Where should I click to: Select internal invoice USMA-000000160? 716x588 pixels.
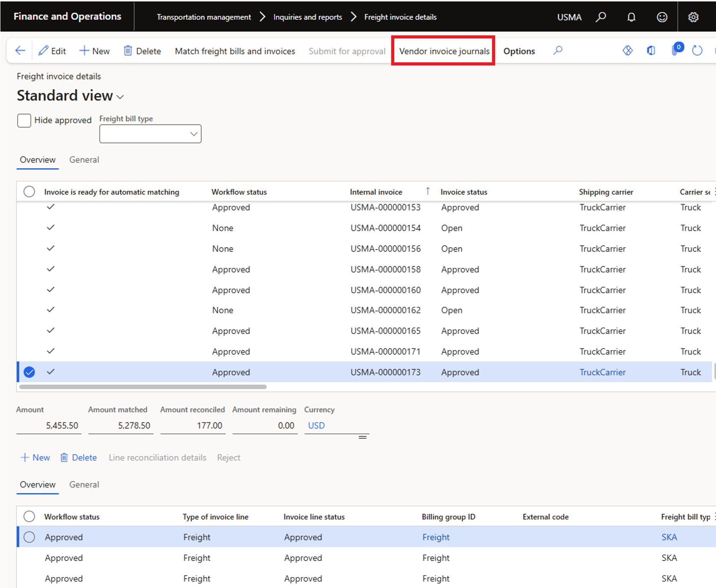pos(385,290)
